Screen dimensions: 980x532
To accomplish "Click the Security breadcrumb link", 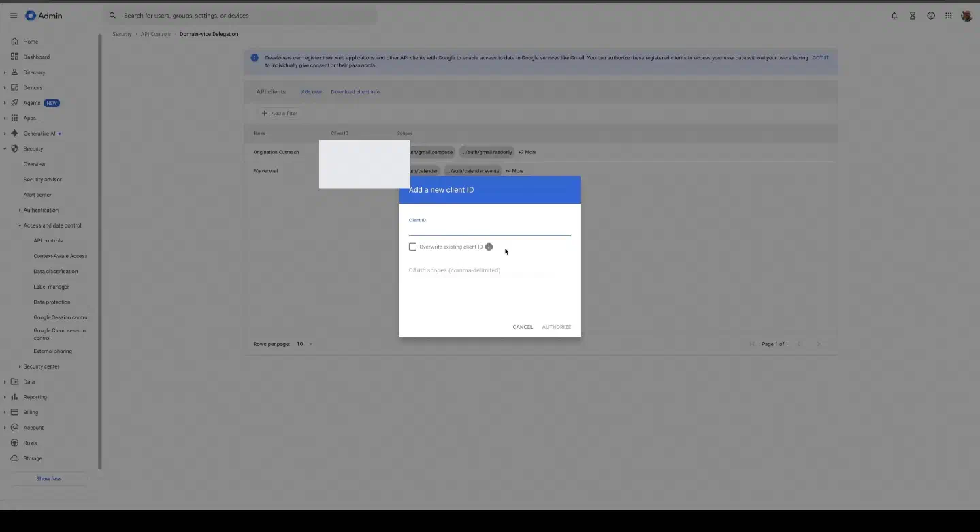I will click(122, 34).
